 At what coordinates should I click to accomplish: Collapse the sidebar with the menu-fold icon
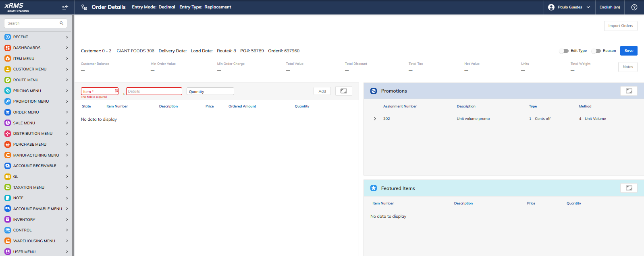(65, 7)
